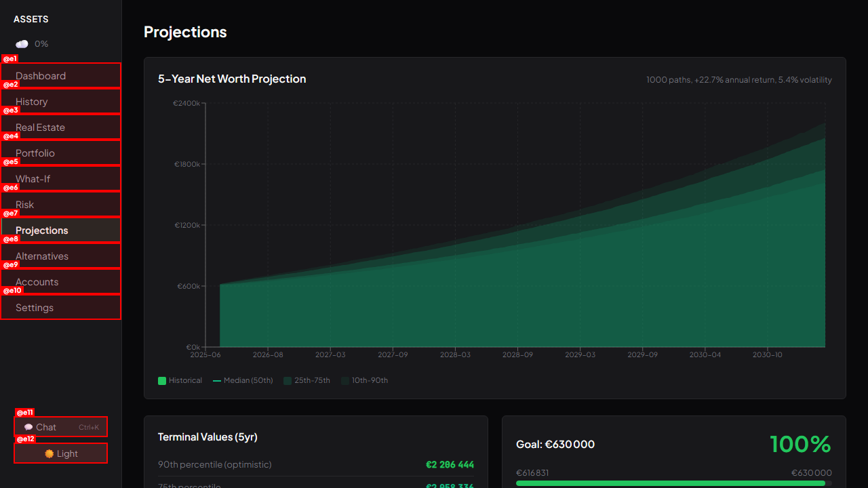Click the cloud sync status icon
The image size is (868, 488).
[22, 44]
